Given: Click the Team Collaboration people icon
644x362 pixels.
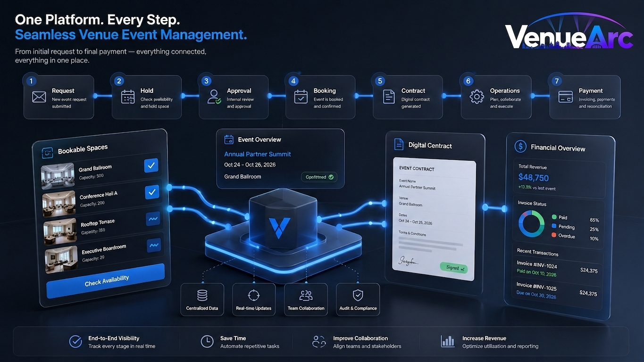Looking at the screenshot, I should coord(306,296).
